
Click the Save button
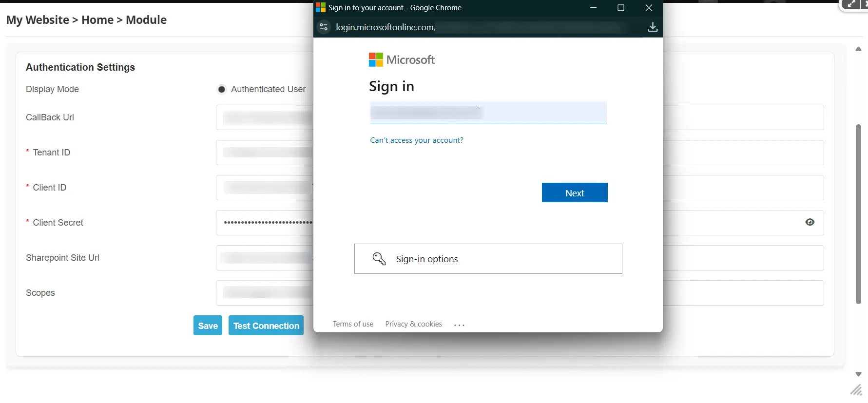(208, 326)
